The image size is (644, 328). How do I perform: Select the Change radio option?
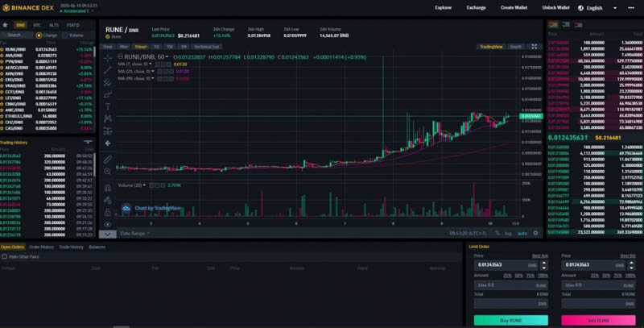point(39,35)
